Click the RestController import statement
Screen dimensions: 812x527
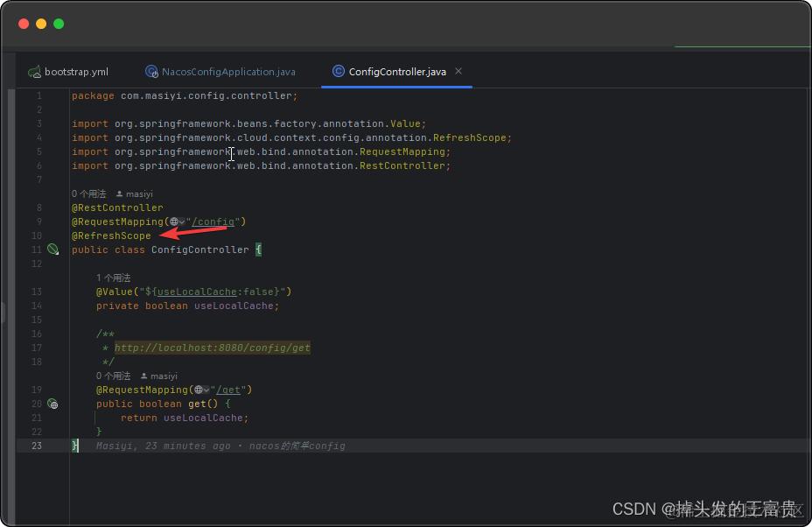(x=261, y=165)
